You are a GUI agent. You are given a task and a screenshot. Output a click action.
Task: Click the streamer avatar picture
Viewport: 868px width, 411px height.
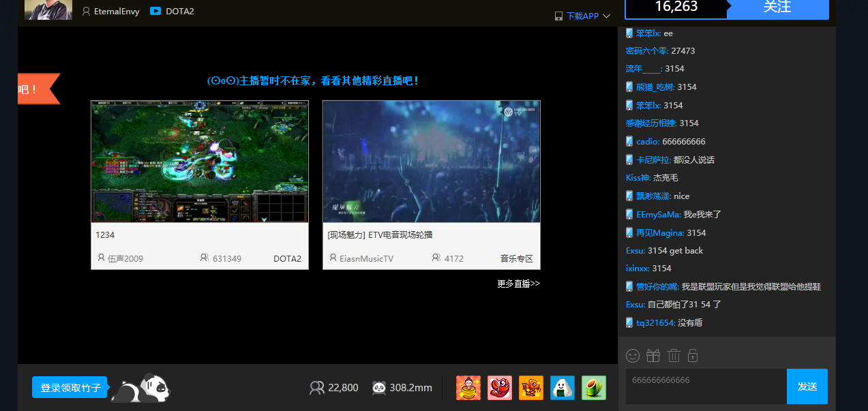(48, 10)
